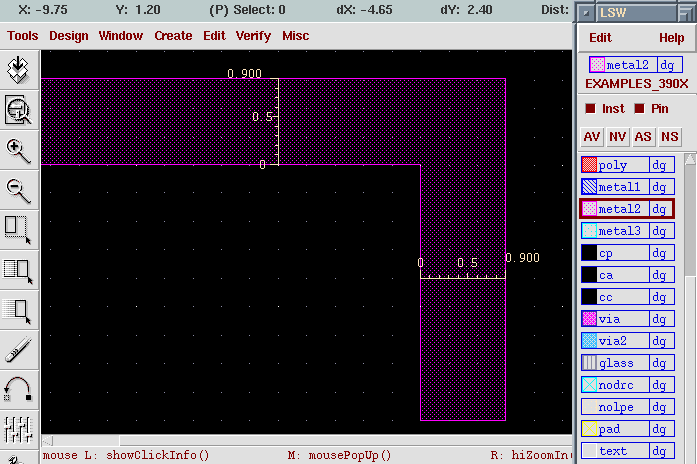Toggle the Inst checkbox in LSW
The width and height of the screenshot is (697, 464).
[590, 108]
